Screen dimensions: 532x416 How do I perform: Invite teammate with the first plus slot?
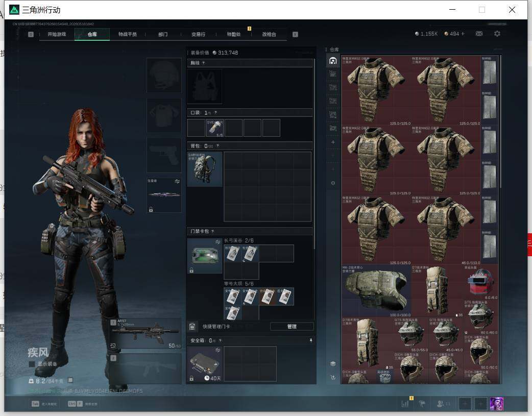465,404
